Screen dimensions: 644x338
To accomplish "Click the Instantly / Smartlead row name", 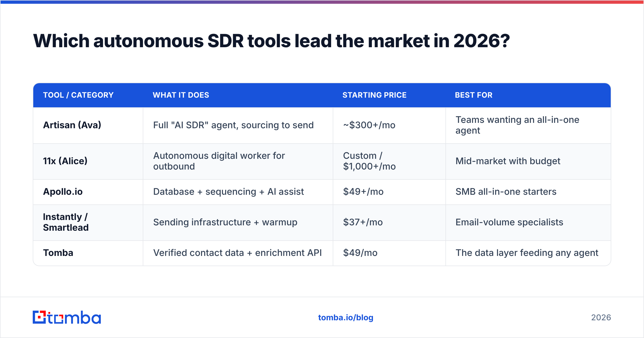I will (x=66, y=222).
